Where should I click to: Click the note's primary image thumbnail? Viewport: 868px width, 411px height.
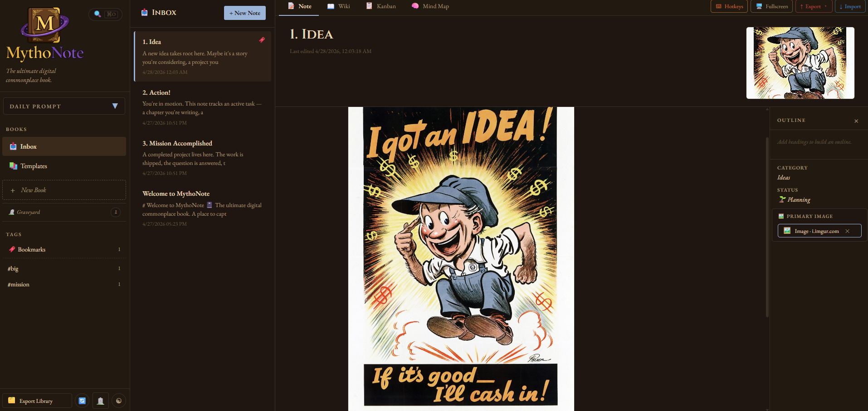[x=800, y=63]
